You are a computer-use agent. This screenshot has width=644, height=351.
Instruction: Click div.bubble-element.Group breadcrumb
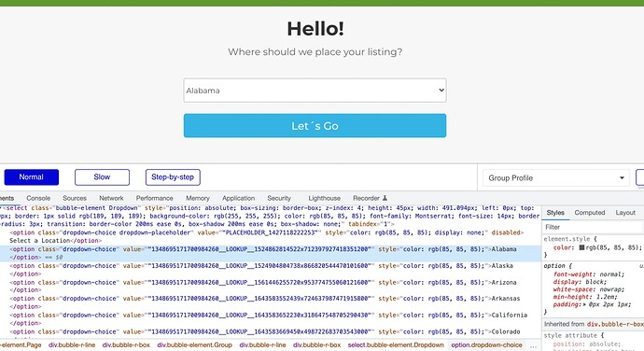[194, 345]
